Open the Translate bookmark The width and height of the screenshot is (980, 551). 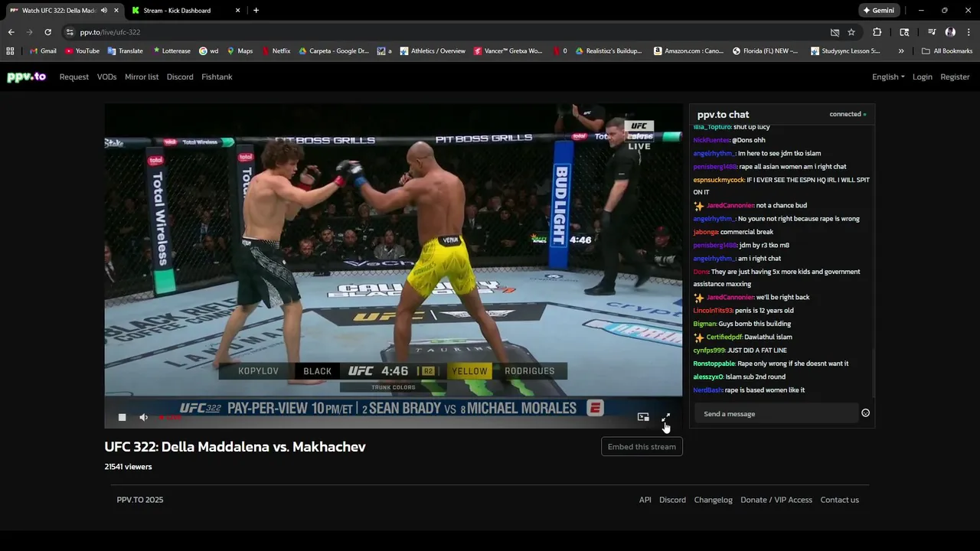click(126, 51)
